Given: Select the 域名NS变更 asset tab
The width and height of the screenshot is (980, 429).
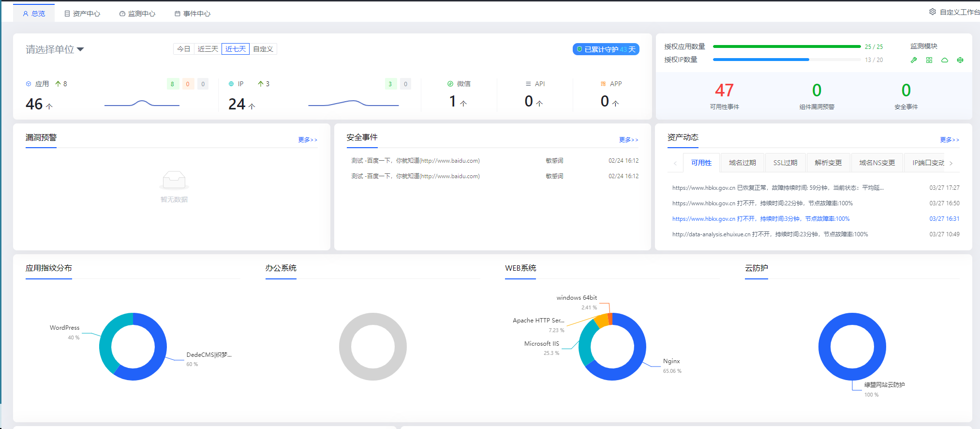Looking at the screenshot, I should (877, 163).
